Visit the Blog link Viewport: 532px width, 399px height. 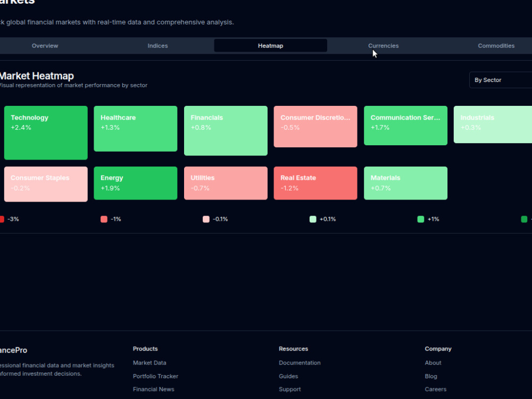pos(431,376)
